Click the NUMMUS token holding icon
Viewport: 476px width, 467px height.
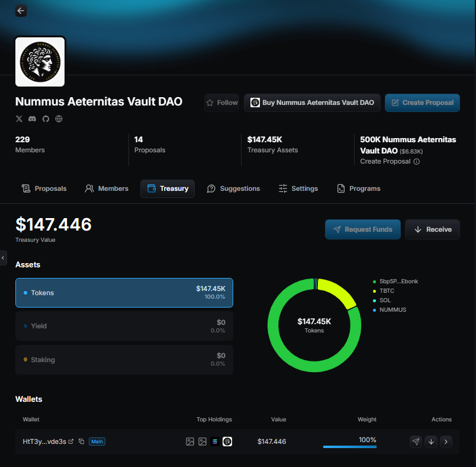coord(227,442)
